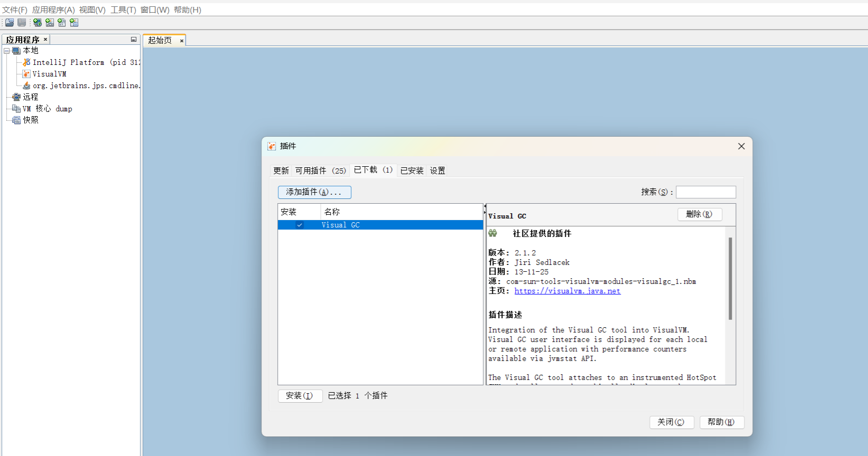The image size is (868, 456).
Task: Click the author name Jiri Sedlacek
Action: coord(542,262)
